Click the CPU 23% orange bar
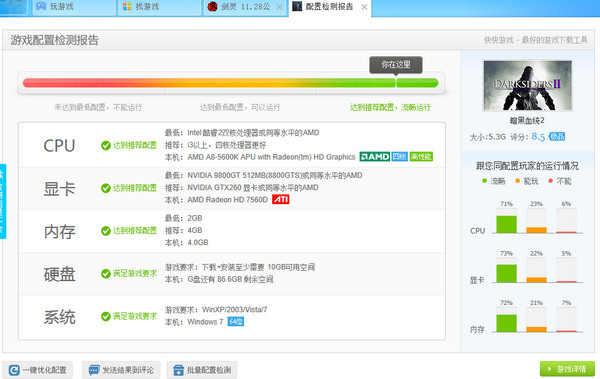 (x=536, y=230)
